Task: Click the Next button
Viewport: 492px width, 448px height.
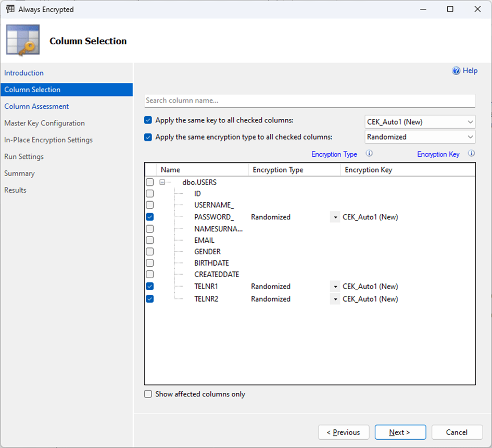Action: point(399,432)
